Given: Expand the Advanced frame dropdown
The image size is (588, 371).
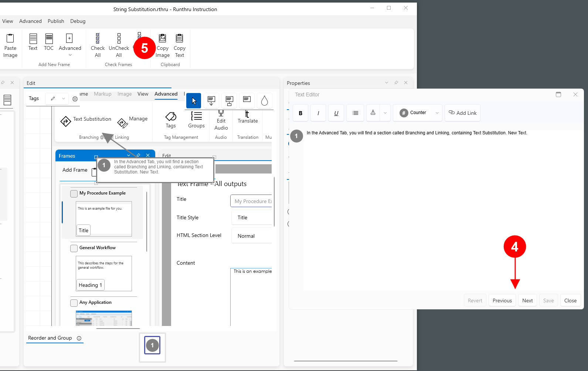Looking at the screenshot, I should (x=70, y=55).
